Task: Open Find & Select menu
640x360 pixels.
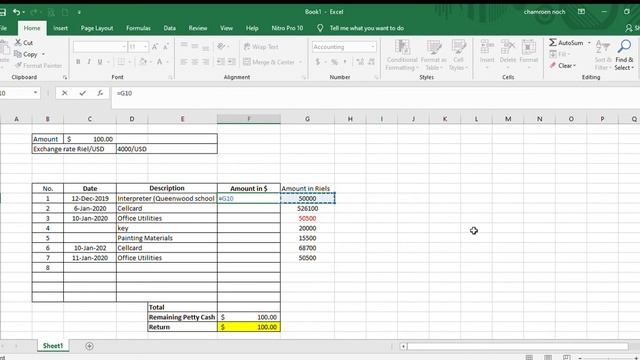Action: [x=624, y=55]
